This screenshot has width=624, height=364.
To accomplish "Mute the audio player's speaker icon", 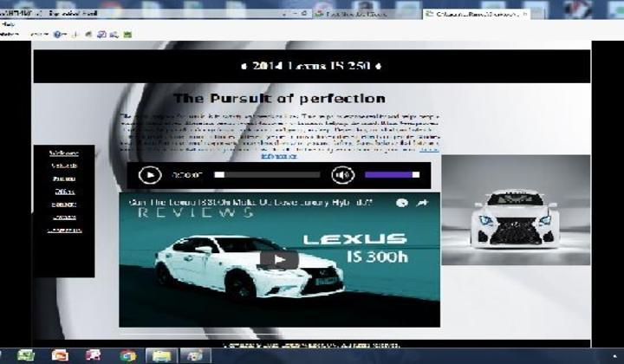I will coord(342,175).
